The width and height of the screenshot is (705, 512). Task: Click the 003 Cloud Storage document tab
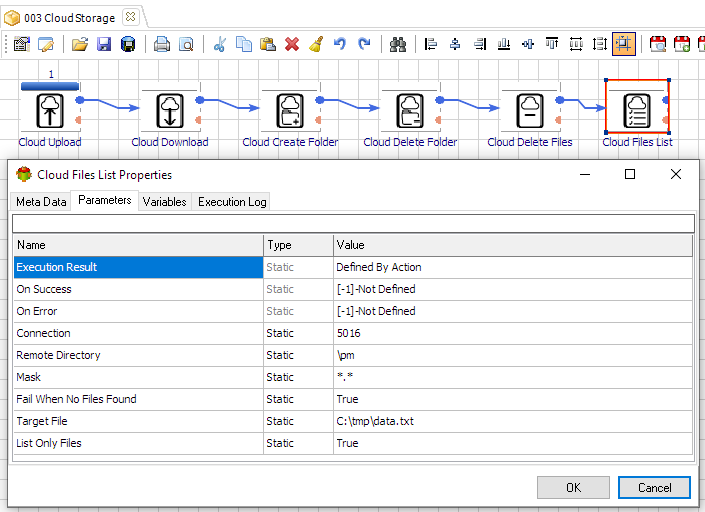[x=69, y=18]
